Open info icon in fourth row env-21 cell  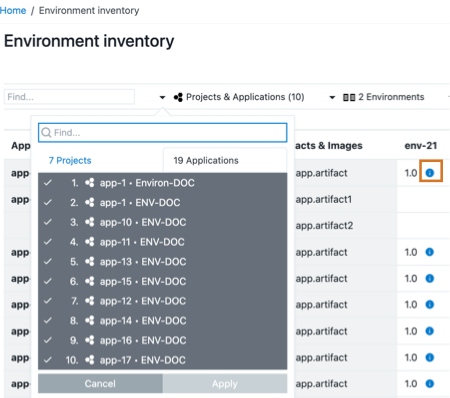pyautogui.click(x=430, y=252)
